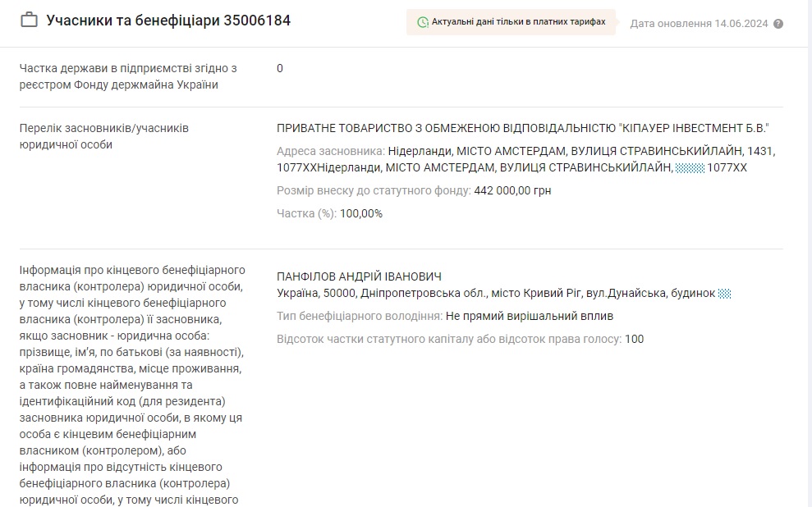Viewport: 812px width, 507px height.
Task: Click the state share value '0'
Action: pos(280,68)
